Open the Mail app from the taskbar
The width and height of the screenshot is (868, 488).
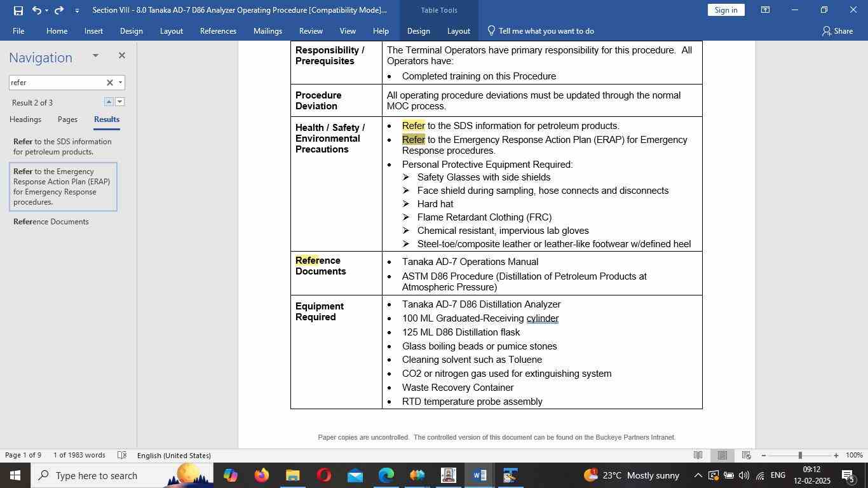355,475
